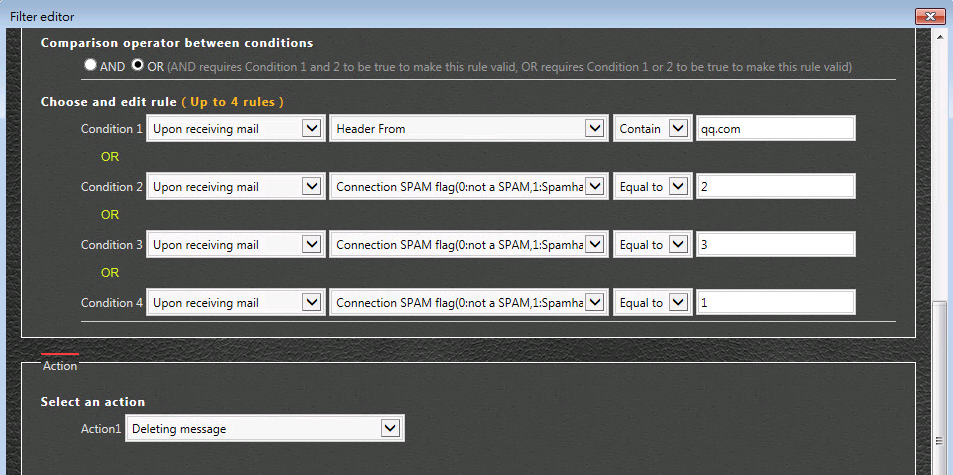Open the Action1 'Deleting message' dropdown
953x475 pixels.
tap(265, 429)
